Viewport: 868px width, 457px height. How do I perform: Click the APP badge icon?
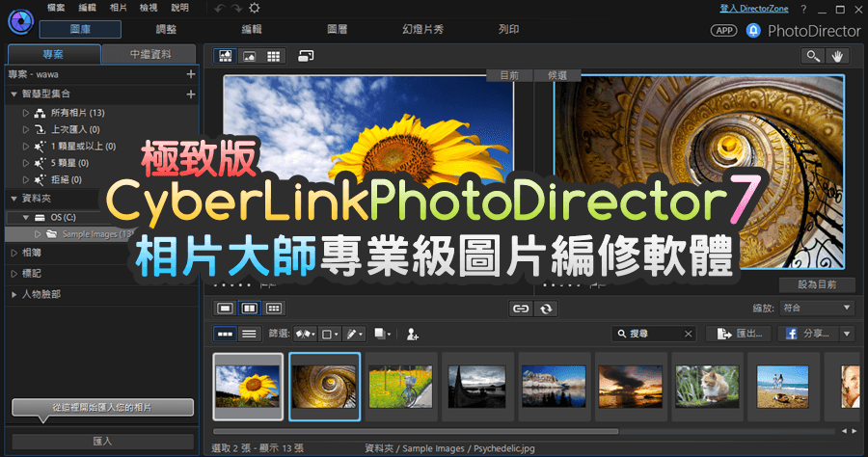click(724, 31)
